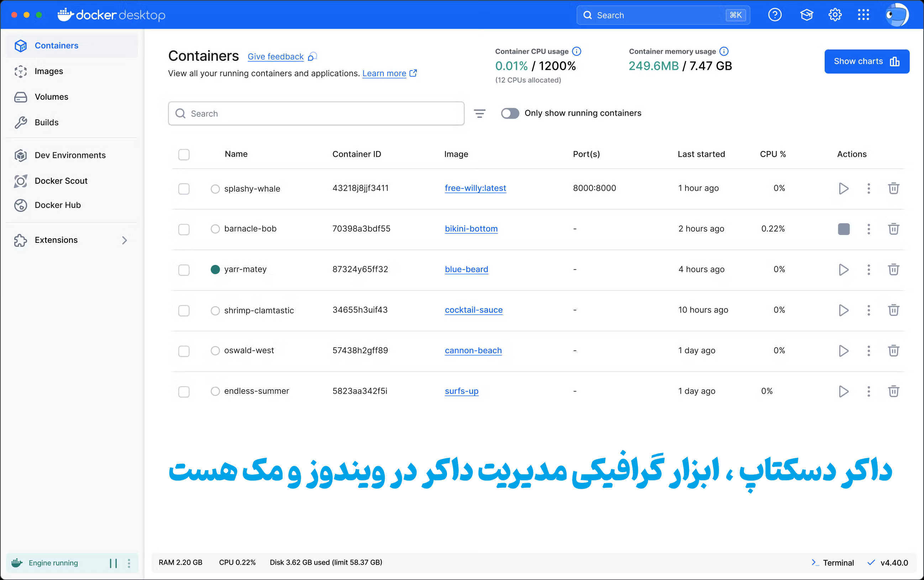Open the bikini-bottom image link
924x580 pixels.
pos(471,229)
